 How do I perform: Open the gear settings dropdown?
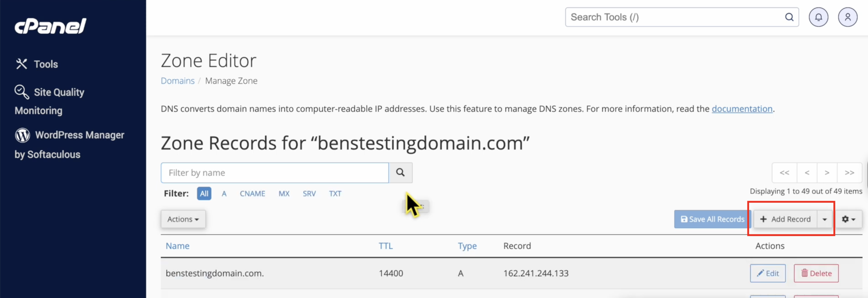(x=849, y=219)
